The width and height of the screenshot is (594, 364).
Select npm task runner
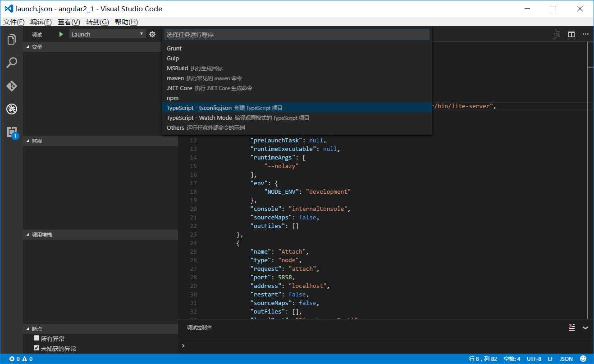coord(297,98)
